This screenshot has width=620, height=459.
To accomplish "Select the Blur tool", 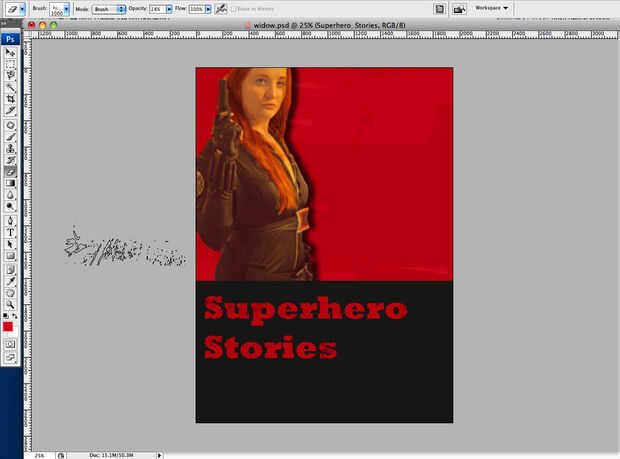I will tap(10, 195).
